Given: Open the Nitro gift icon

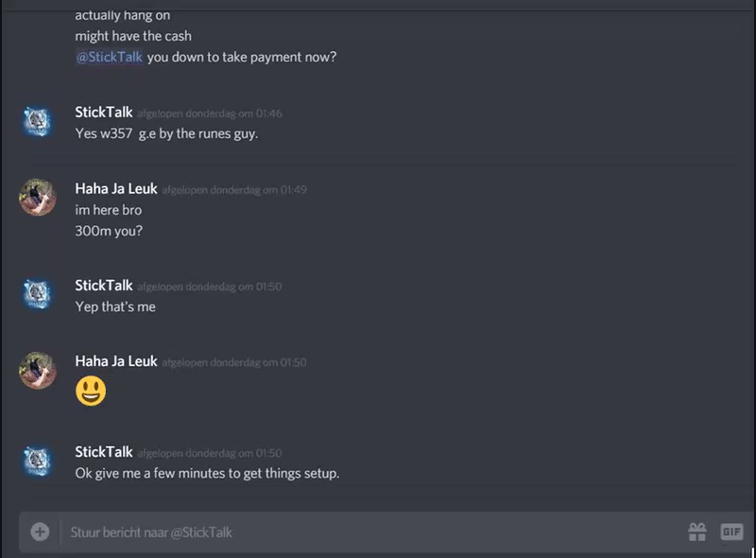Looking at the screenshot, I should tap(697, 532).
